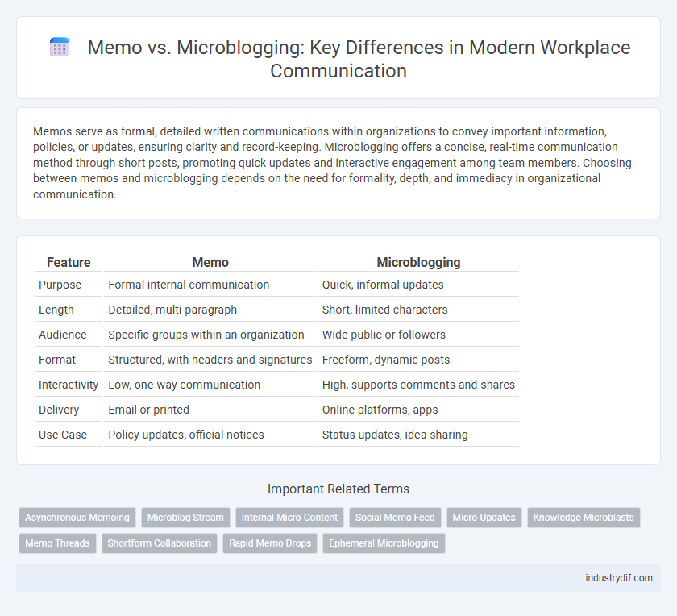Select the Use Case row label
Image resolution: width=677 pixels, height=616 pixels.
tap(63, 435)
